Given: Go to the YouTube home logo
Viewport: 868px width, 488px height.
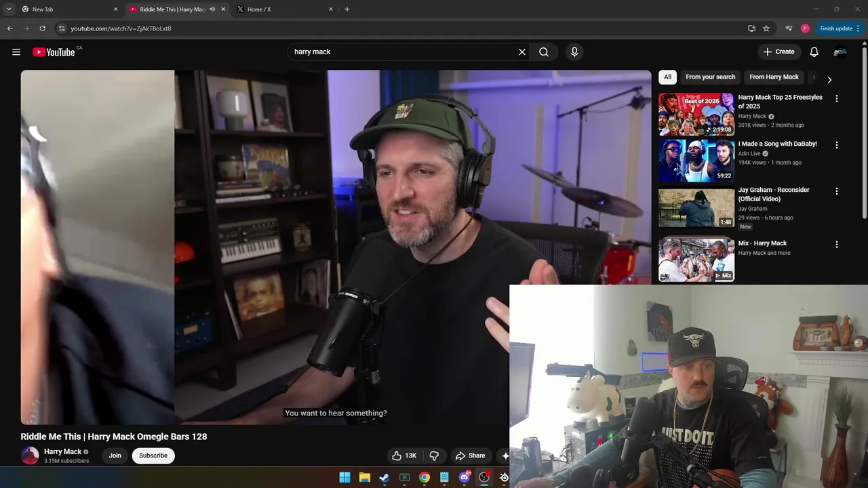Looking at the screenshot, I should [54, 52].
